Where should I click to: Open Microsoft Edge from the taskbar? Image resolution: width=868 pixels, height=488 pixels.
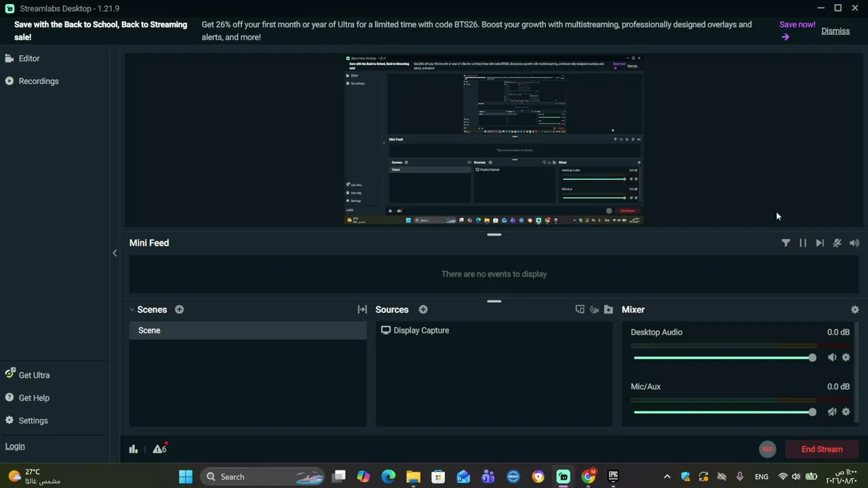click(x=389, y=477)
